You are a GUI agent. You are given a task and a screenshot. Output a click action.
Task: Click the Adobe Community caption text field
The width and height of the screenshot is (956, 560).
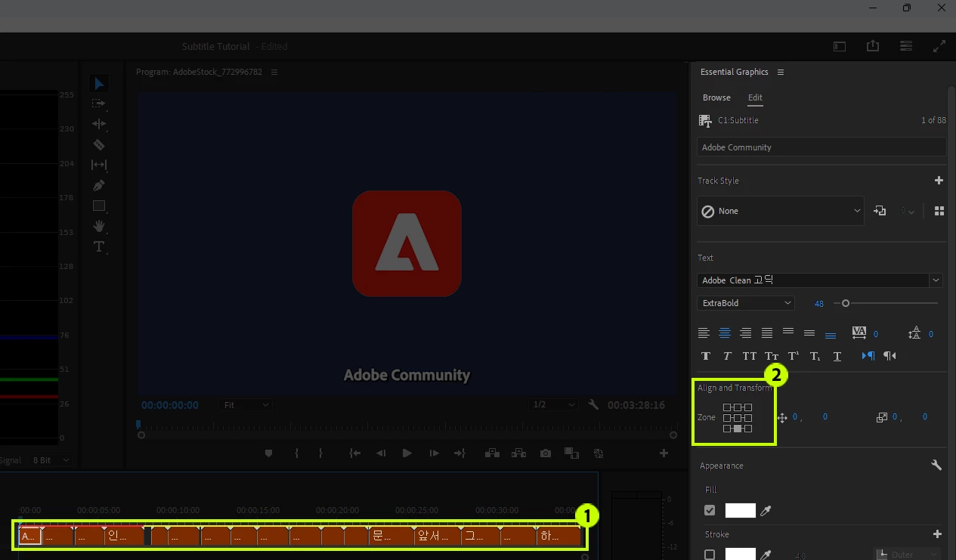pos(821,147)
